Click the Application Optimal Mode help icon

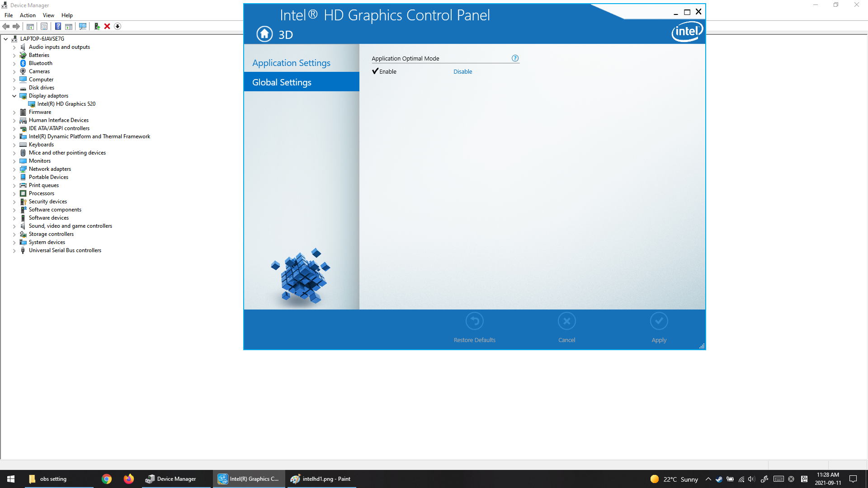click(x=515, y=58)
